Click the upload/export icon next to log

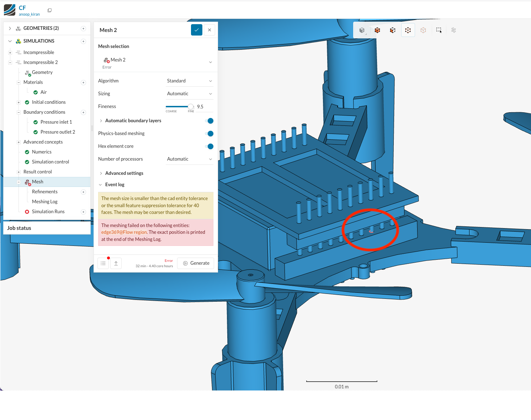116,263
